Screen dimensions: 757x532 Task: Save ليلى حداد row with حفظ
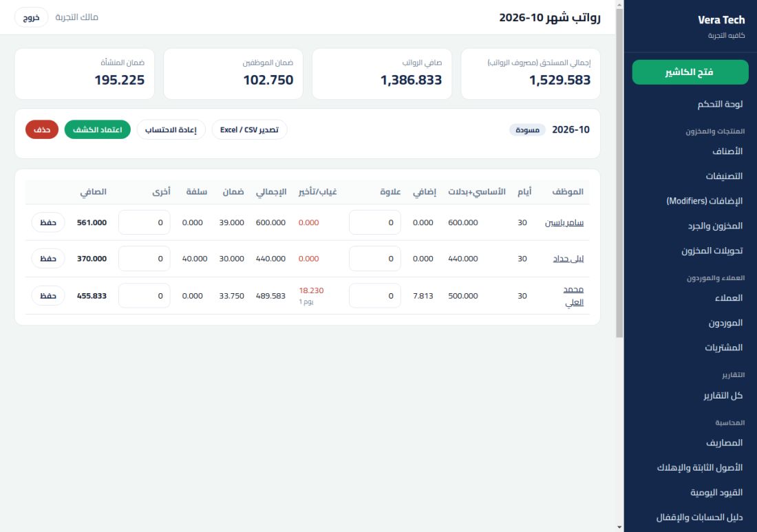pos(48,259)
